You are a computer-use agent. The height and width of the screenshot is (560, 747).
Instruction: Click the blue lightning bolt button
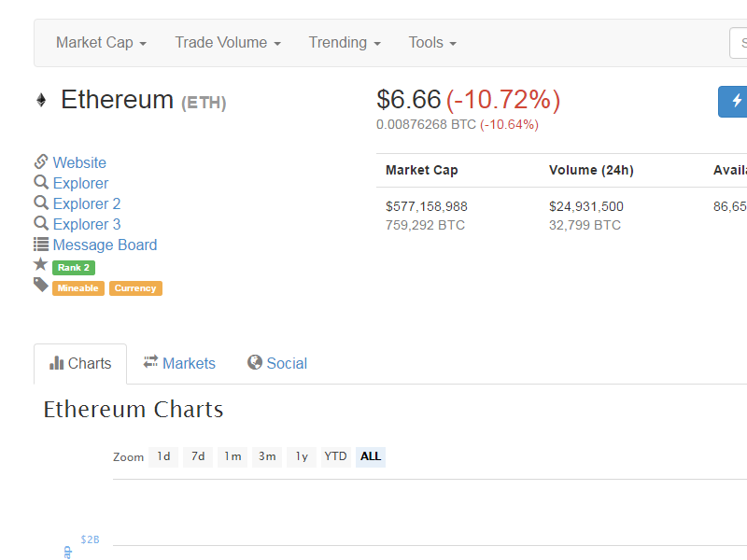tap(733, 102)
